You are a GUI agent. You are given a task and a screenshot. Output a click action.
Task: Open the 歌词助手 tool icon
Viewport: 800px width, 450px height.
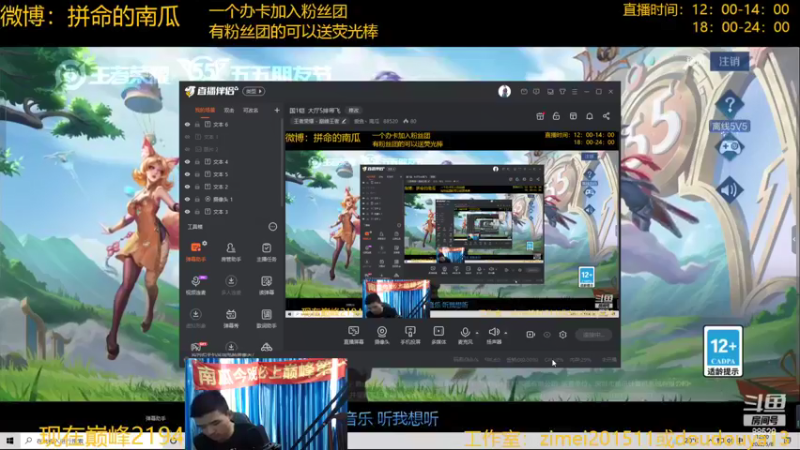point(266,318)
